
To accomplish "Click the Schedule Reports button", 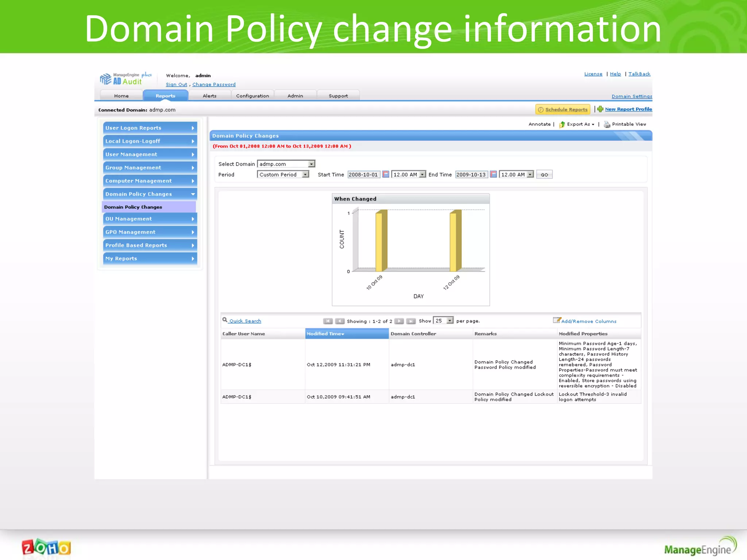I will tap(563, 109).
